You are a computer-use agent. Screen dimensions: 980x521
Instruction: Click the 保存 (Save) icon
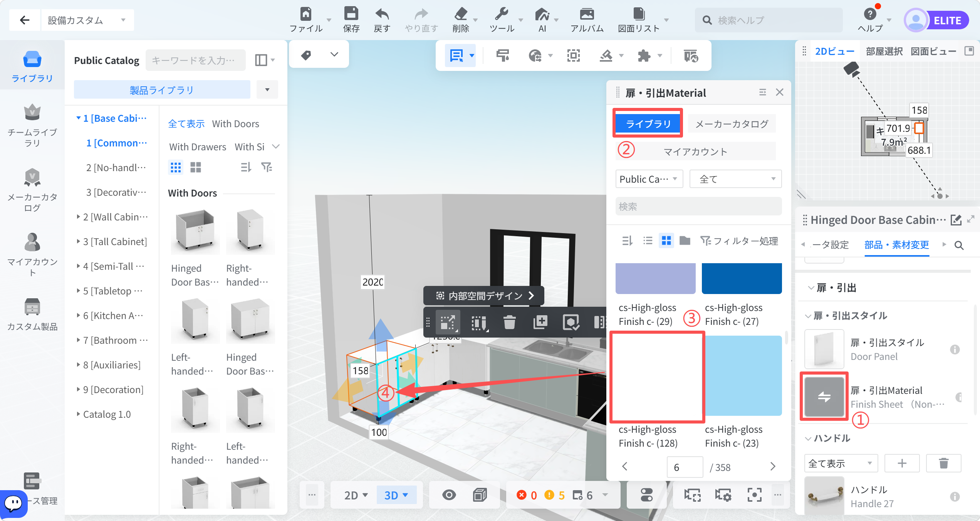click(x=351, y=13)
